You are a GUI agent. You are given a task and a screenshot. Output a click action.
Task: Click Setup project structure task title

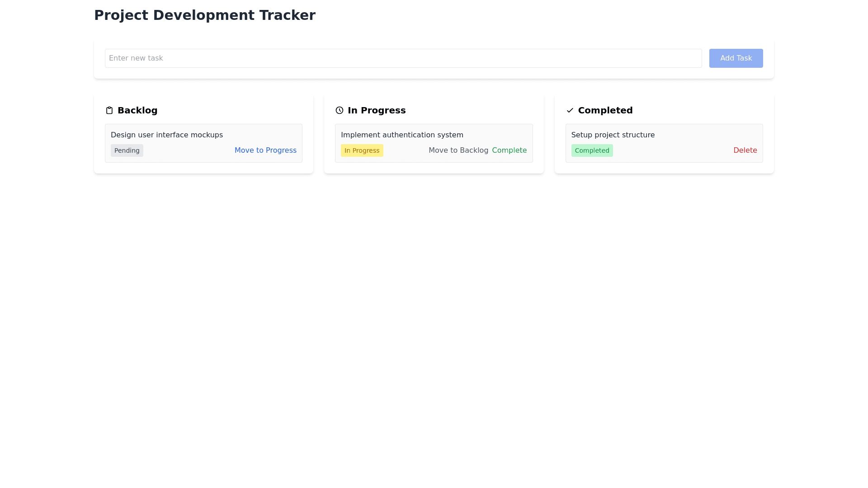point(613,135)
